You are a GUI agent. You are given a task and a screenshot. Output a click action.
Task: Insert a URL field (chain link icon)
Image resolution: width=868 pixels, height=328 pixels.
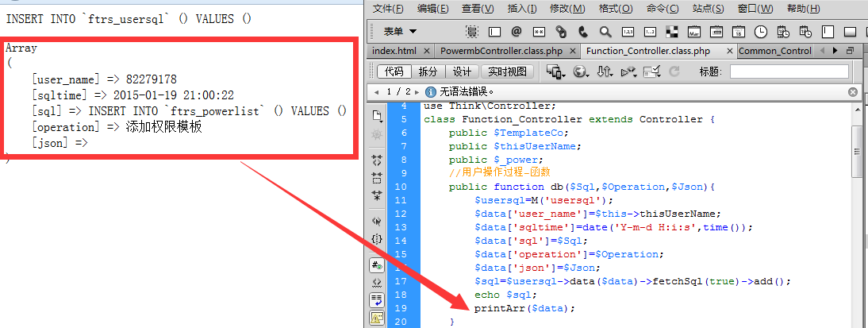(561, 32)
